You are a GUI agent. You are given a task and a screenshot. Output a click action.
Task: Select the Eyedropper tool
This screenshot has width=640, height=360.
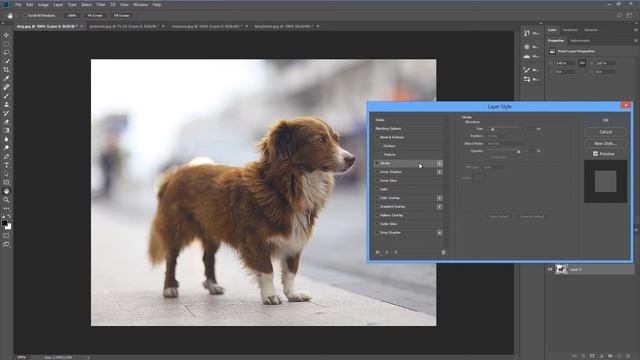pyautogui.click(x=6, y=78)
